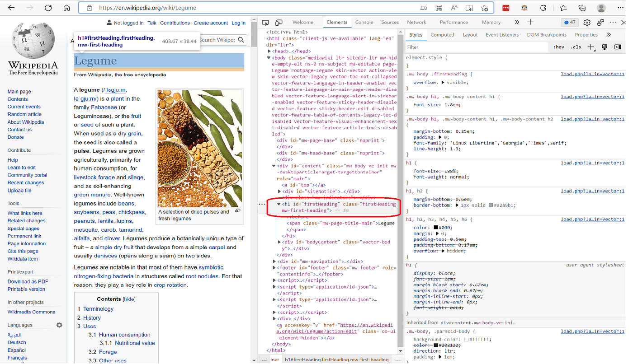Add a new DevTools tool with plus icon
Image resolution: width=633 pixels, height=364 pixels.
(530, 22)
